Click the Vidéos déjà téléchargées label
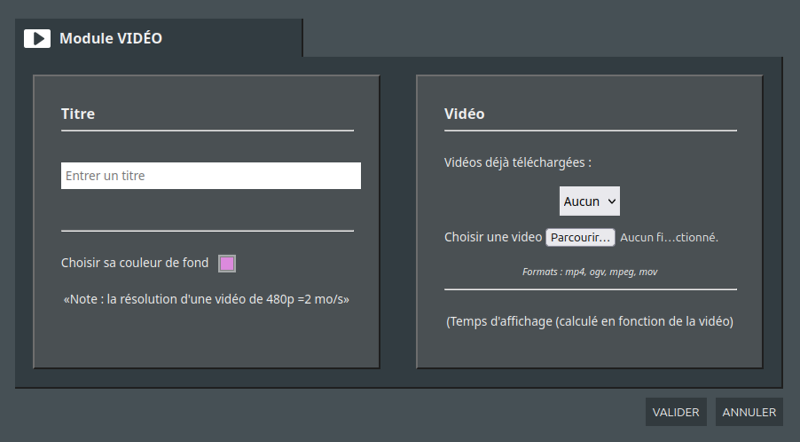This screenshot has width=800, height=442. pyautogui.click(x=518, y=162)
